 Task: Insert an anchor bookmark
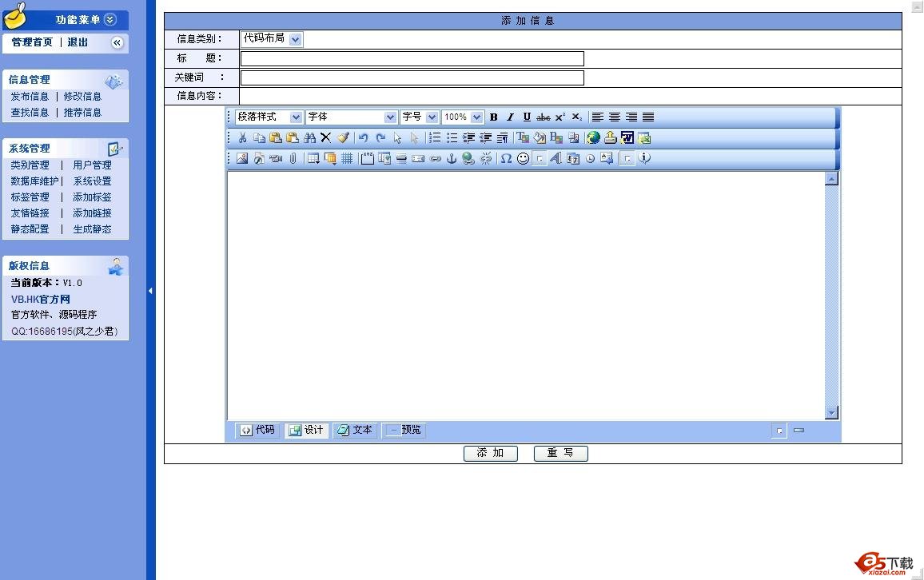tap(452, 158)
